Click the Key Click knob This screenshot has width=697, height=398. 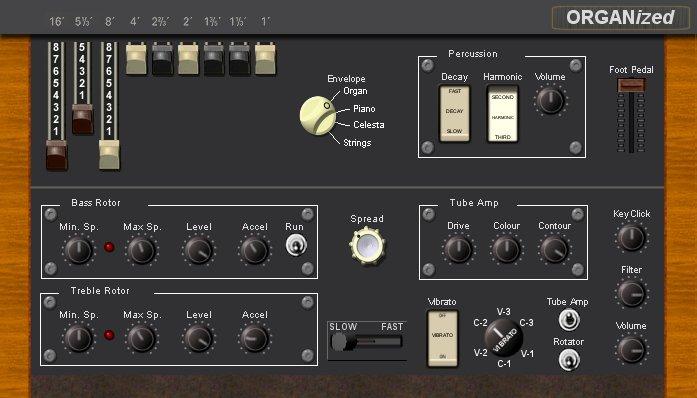(631, 237)
